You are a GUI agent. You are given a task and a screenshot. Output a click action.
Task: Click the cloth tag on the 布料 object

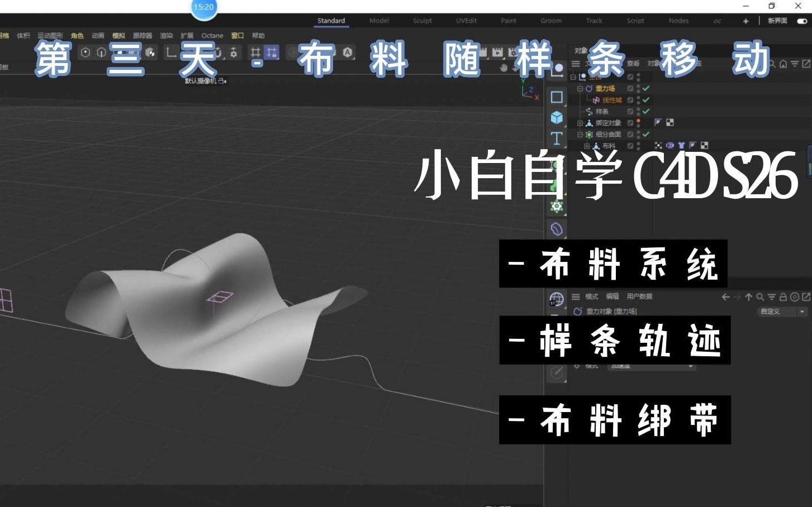pos(681,145)
